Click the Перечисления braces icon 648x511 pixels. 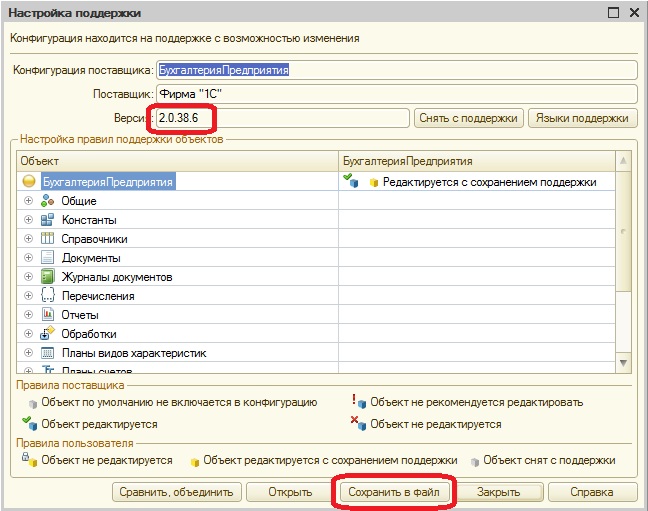(48, 295)
